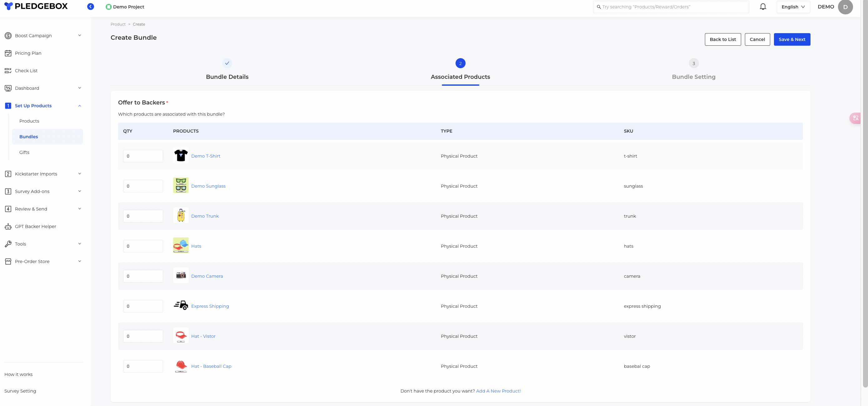Click the Review & Send step icon
This screenshot has height=406, width=868.
(8, 209)
